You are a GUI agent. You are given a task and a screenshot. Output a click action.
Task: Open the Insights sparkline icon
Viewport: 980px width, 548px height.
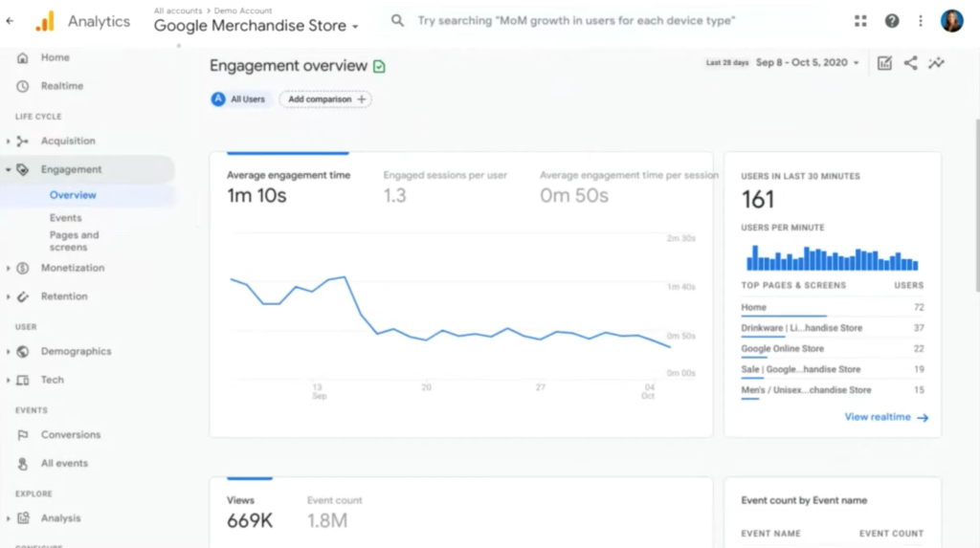(936, 63)
